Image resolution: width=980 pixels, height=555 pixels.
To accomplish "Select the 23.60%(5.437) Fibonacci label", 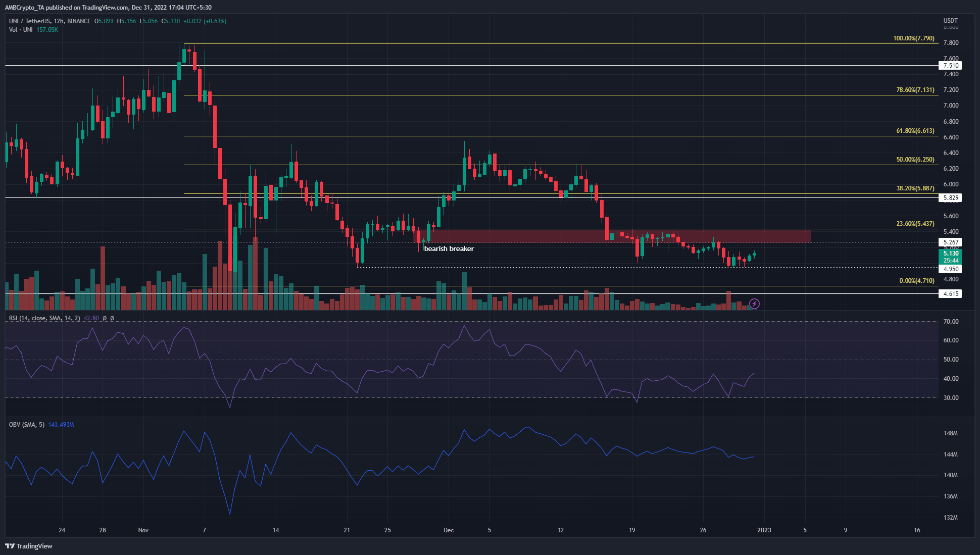I will (x=915, y=224).
